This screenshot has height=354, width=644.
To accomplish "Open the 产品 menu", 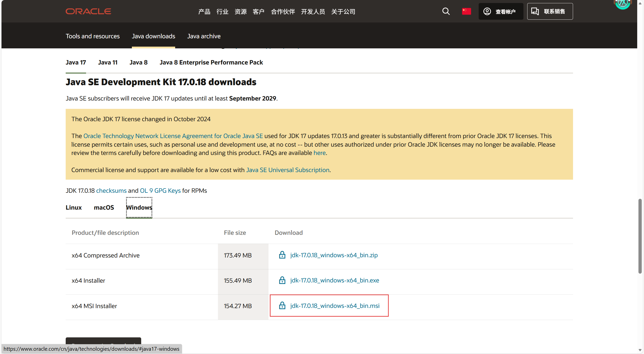I will (x=204, y=12).
